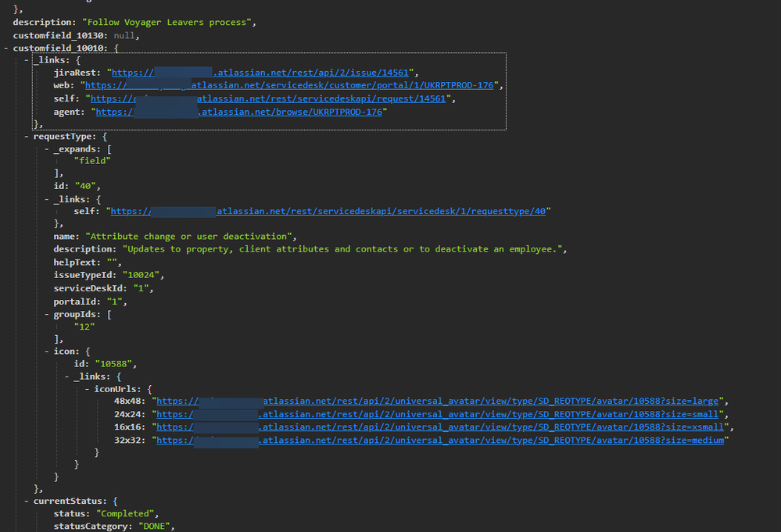Screen dimensions: 781x532
Task: Select the empty helpText value
Action: click(112, 262)
